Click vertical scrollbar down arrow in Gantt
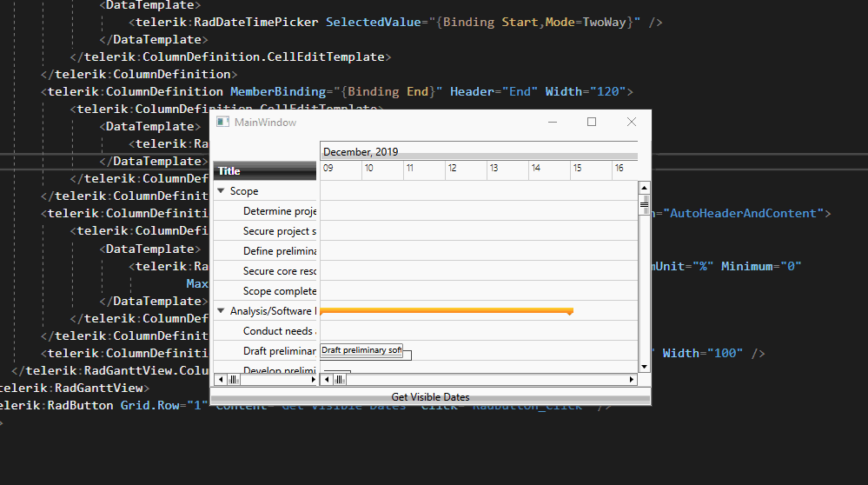Screen dimensions: 868x485 tap(645, 368)
